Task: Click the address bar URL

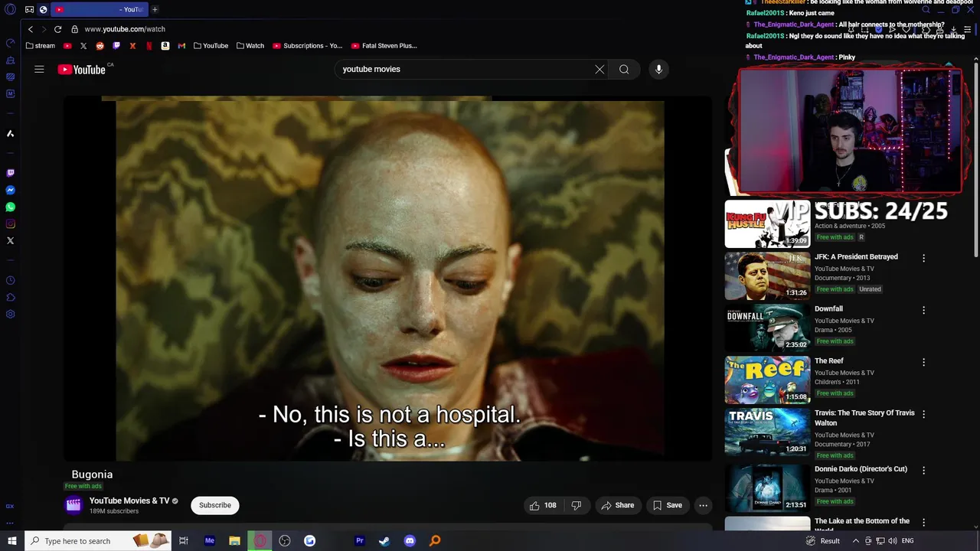Action: point(125,29)
